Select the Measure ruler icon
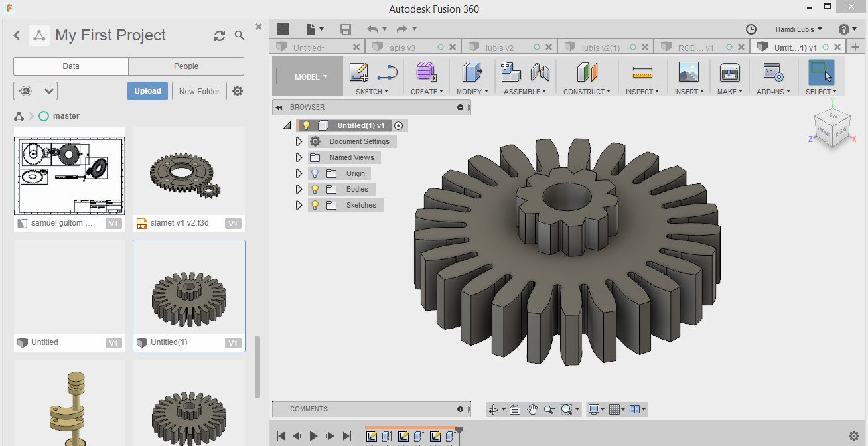 642,72
